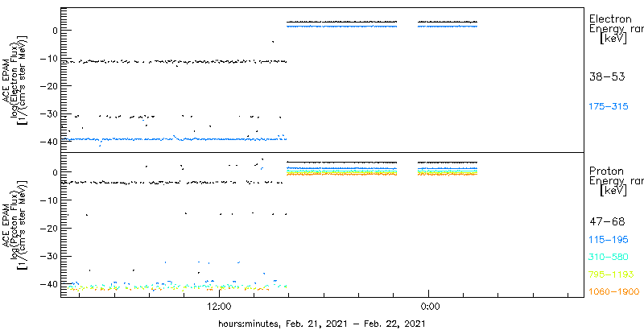Viewport: 644px width, 330px height.
Task: Click the 795-1193 proton energy legend label
Action: 611,274
